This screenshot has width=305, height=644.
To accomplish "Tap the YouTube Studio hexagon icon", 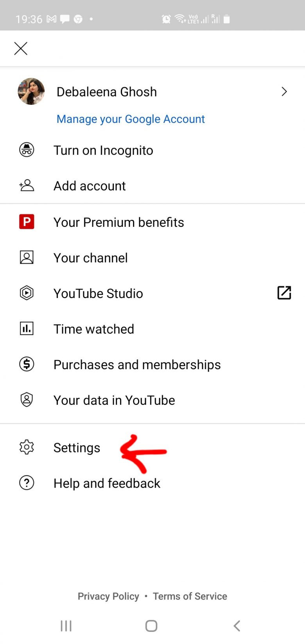I will 26,293.
